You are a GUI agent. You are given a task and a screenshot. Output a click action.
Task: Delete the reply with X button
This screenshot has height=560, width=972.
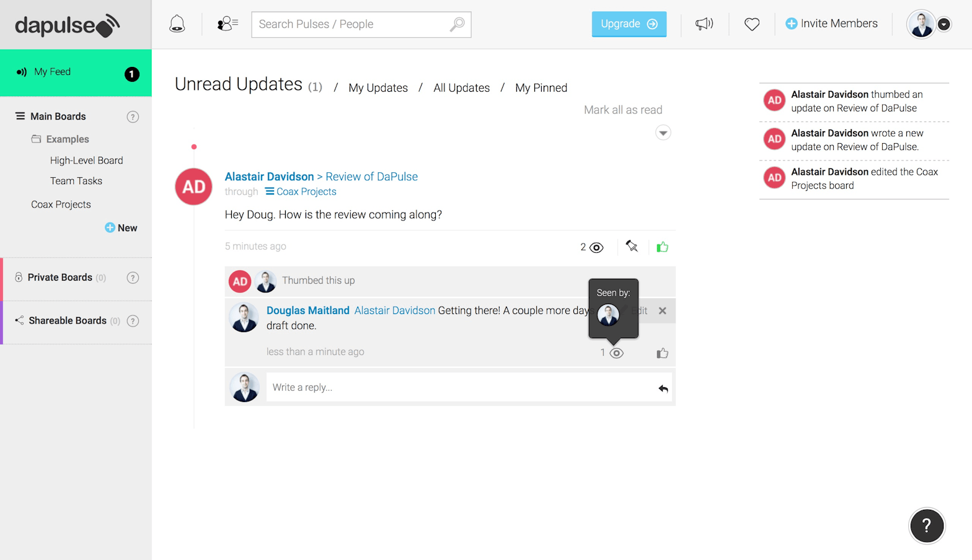(x=662, y=311)
